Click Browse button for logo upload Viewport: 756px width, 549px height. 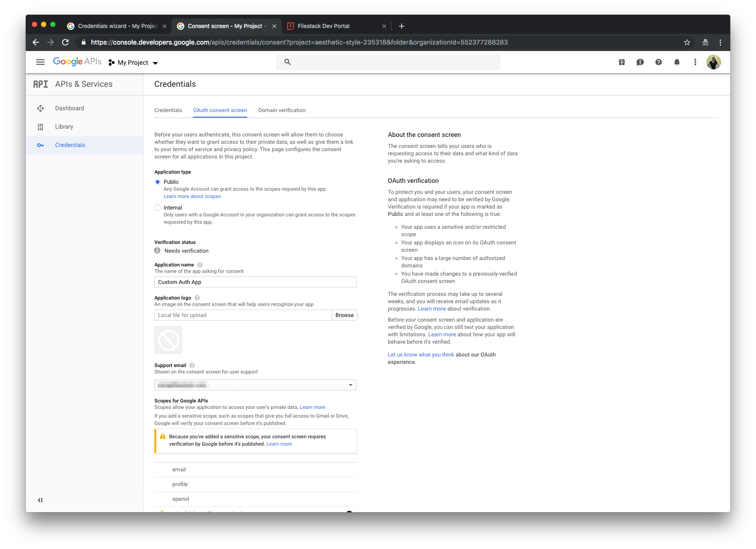click(345, 315)
